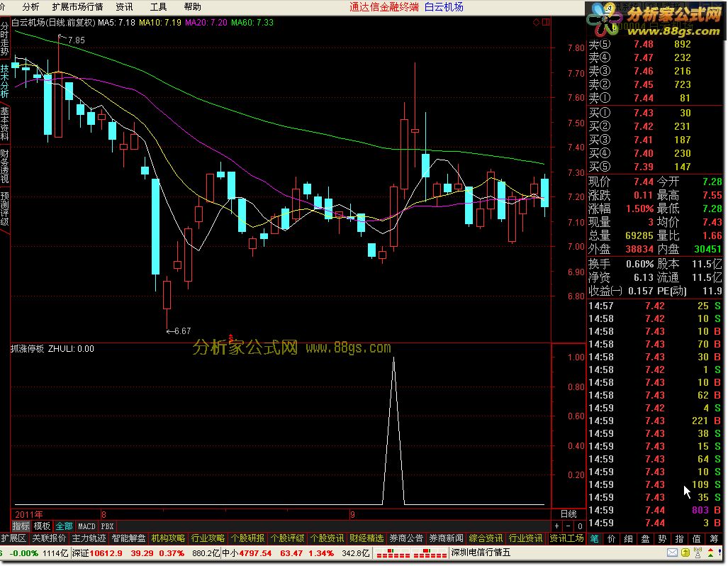Click the 深圳电信行情五 server label
The width and height of the screenshot is (728, 566).
coord(481,553)
